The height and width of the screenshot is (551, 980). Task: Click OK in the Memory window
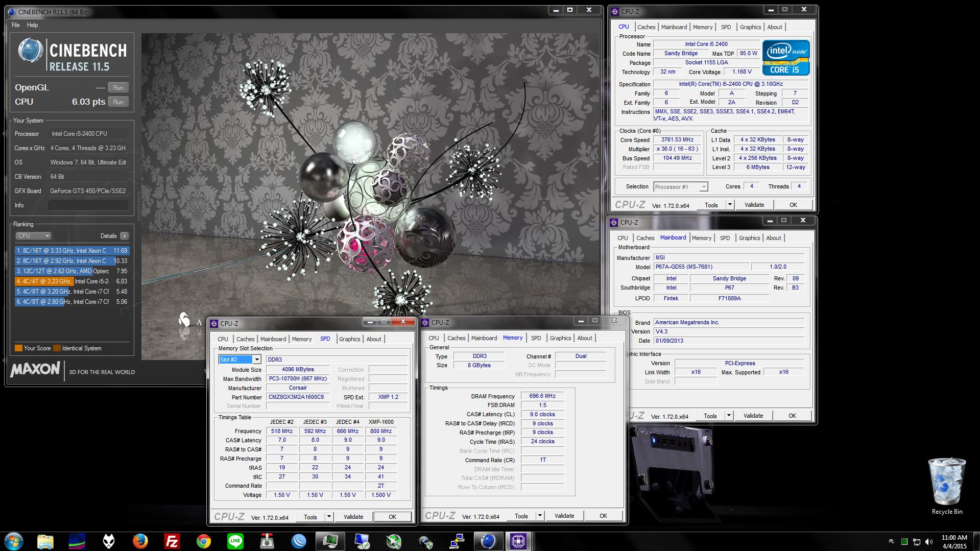click(x=603, y=516)
